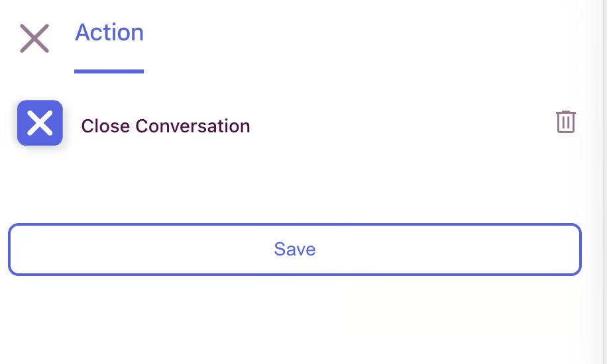Confirm changes with the Save button
Viewport: 607px width, 364px height.
295,250
